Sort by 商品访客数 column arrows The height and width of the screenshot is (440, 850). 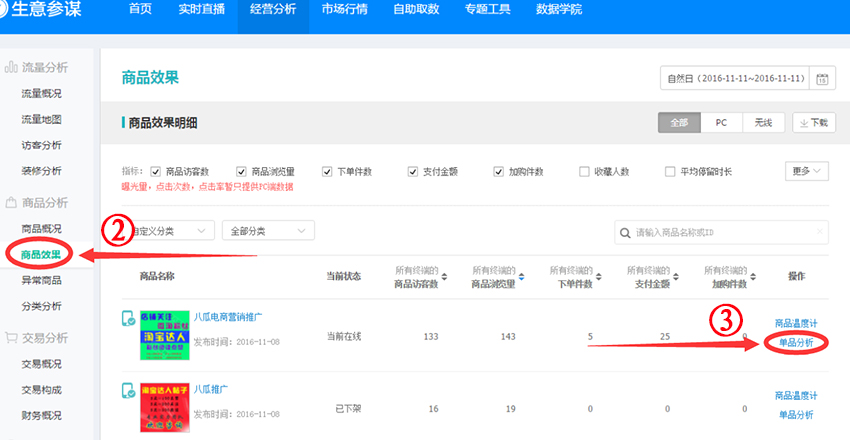pos(444,276)
